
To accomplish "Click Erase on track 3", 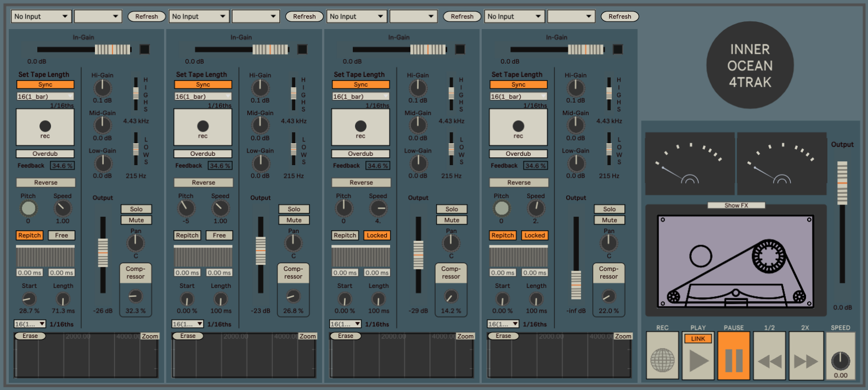I will 346,336.
